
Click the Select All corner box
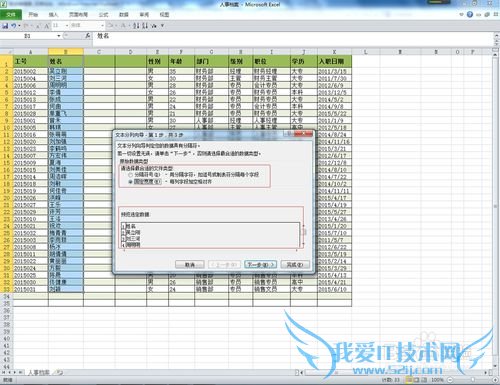tap(6, 52)
